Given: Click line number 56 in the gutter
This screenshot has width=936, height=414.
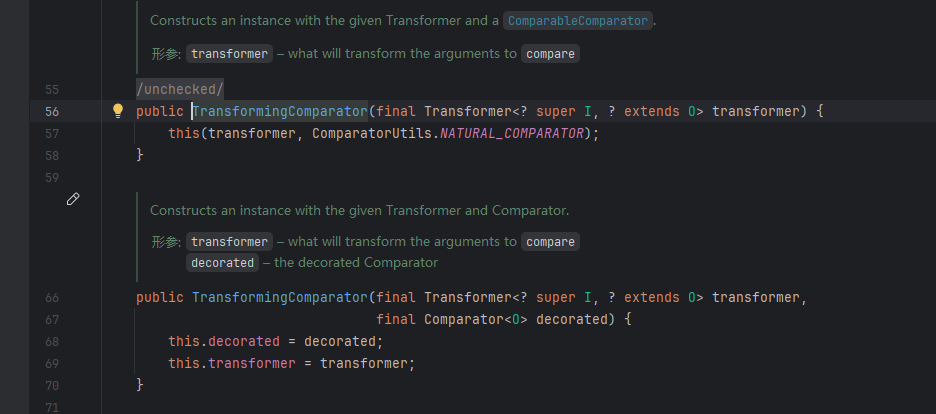Looking at the screenshot, I should click(52, 111).
